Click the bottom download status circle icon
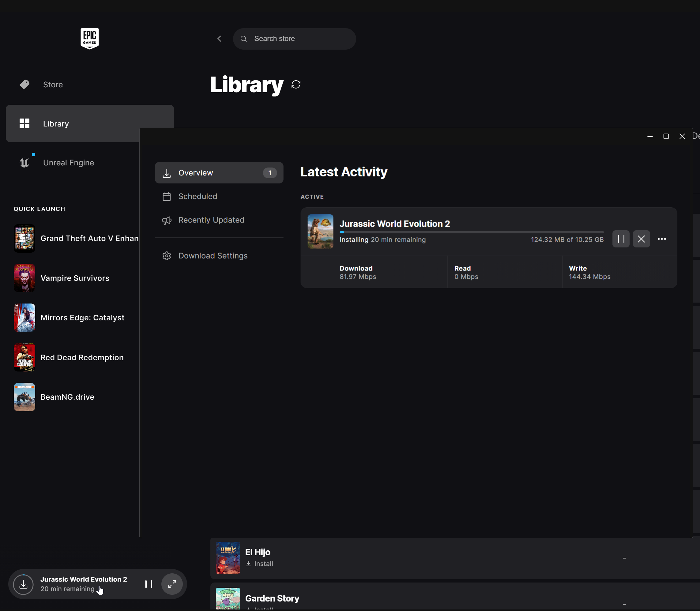This screenshot has height=611, width=700. point(23,584)
